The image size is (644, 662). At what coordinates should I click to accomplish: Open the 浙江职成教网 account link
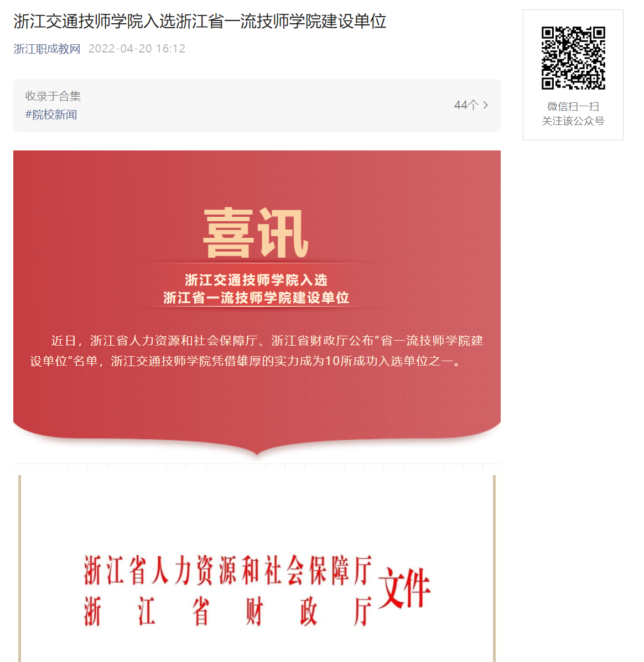(x=47, y=49)
